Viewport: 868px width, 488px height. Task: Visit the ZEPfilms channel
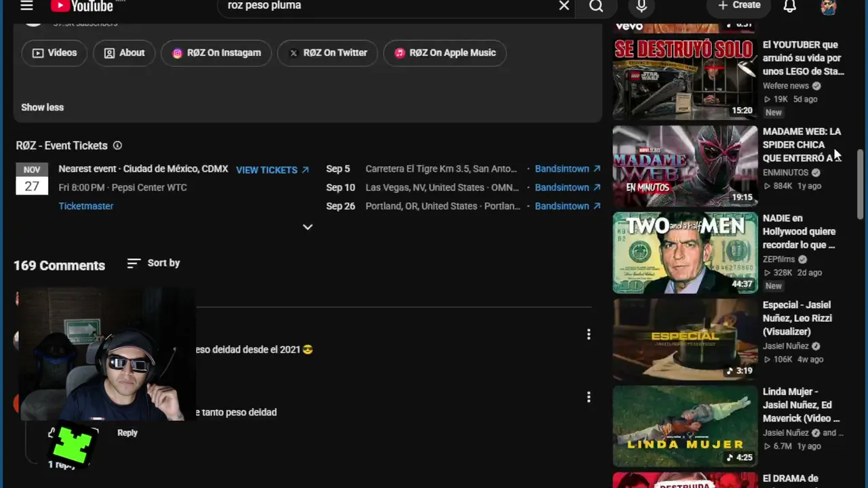pyautogui.click(x=778, y=260)
